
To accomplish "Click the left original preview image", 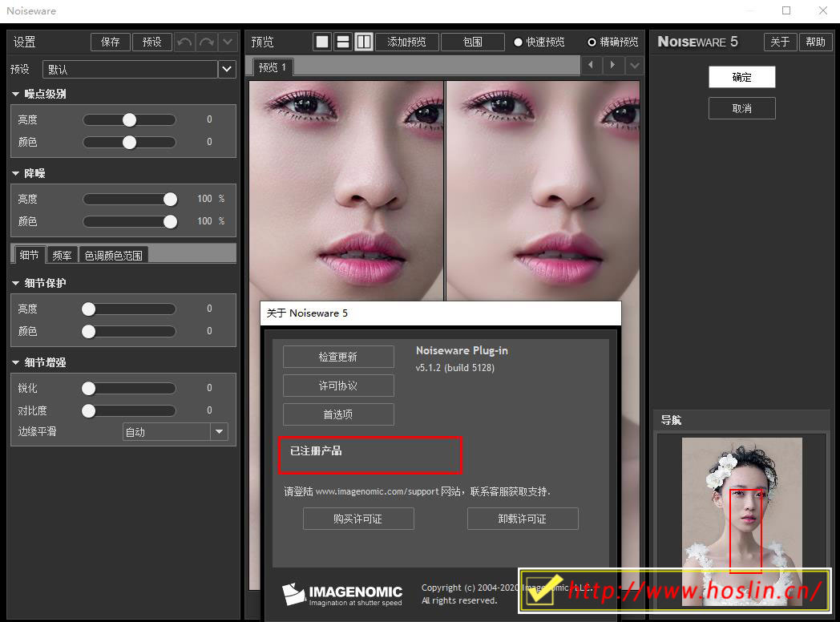I will [346, 191].
